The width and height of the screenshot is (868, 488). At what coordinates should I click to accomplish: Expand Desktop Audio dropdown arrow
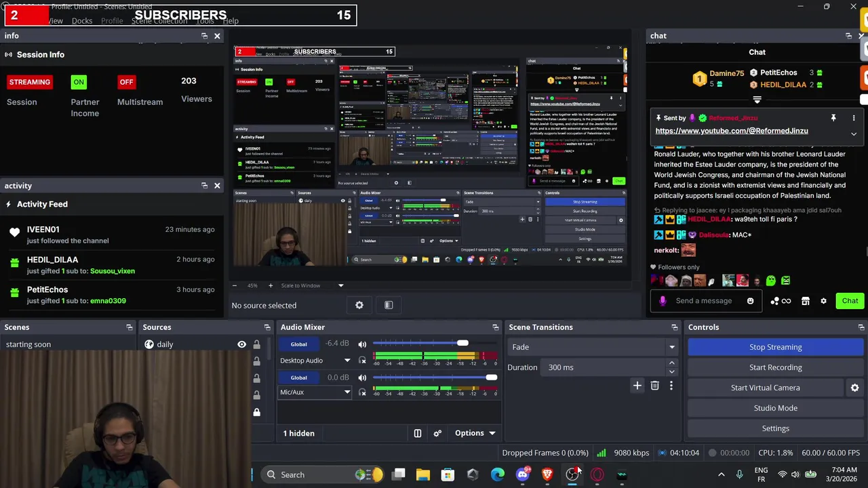point(347,361)
